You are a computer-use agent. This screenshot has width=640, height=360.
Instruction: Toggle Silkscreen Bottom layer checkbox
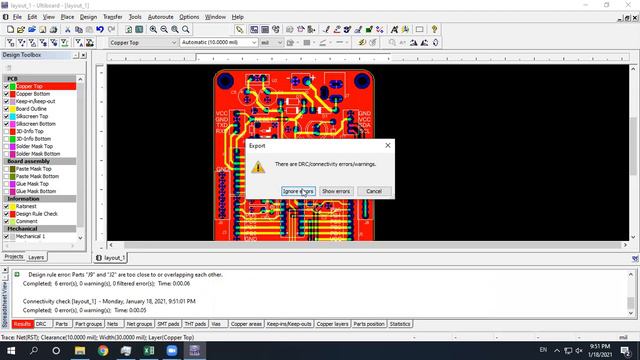coord(6,124)
